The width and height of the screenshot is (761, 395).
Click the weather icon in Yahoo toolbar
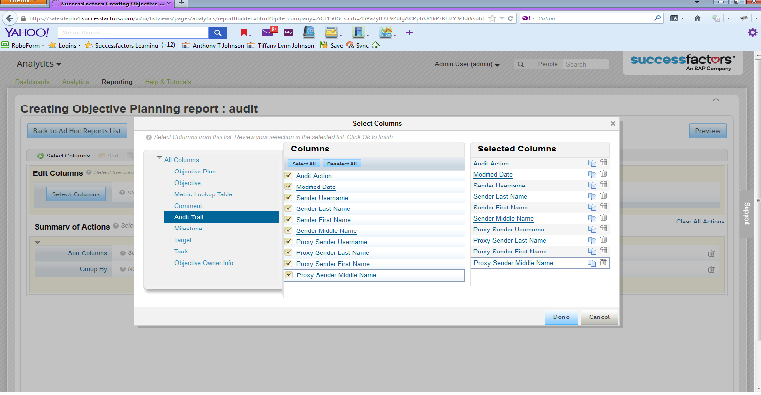tap(386, 33)
